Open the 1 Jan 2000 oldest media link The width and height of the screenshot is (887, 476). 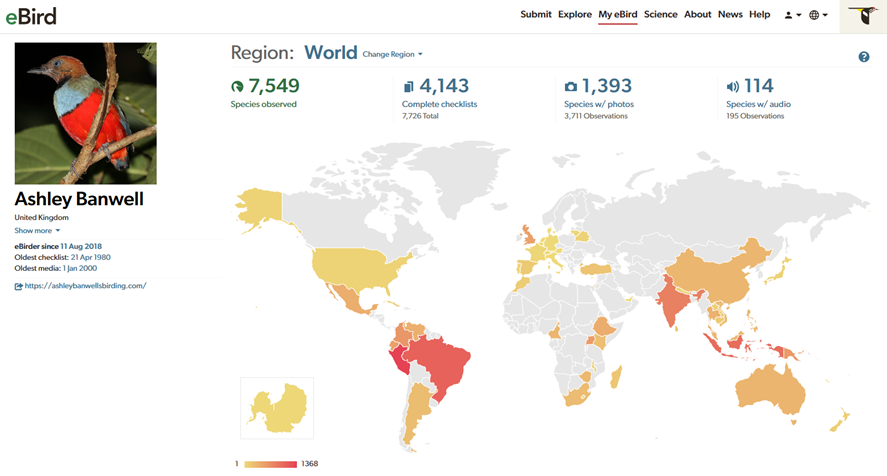point(80,268)
